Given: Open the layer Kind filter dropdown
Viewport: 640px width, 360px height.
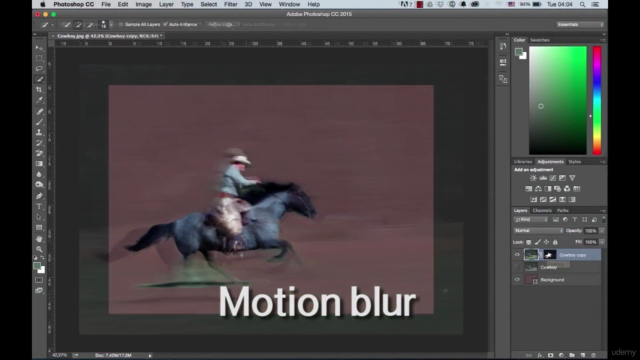Looking at the screenshot, I should [531, 220].
